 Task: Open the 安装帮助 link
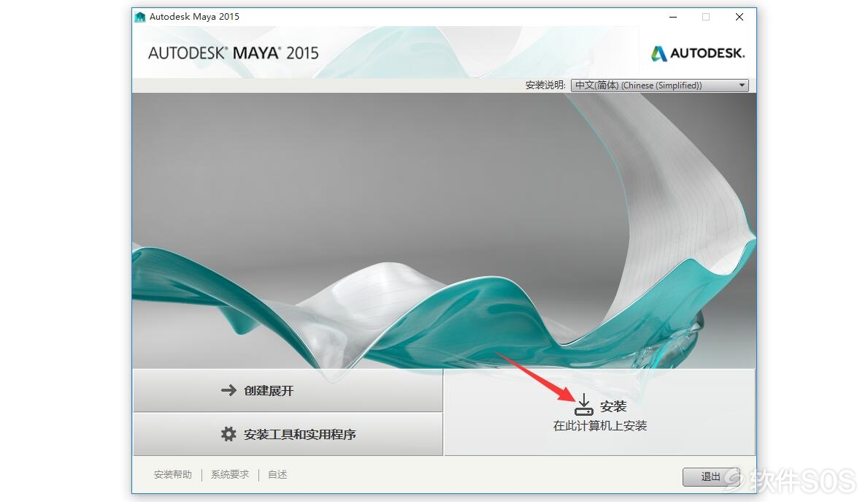click(173, 474)
